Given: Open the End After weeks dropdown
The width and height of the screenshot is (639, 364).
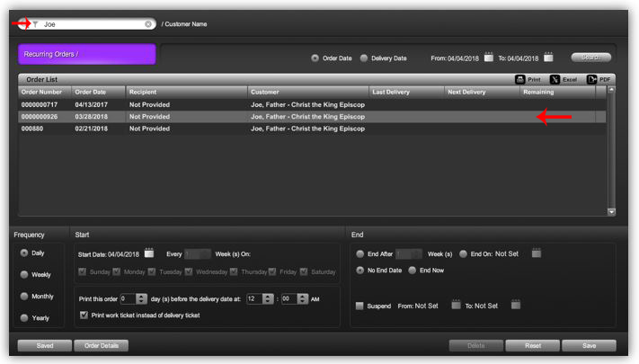Looking at the screenshot, I should [409, 254].
